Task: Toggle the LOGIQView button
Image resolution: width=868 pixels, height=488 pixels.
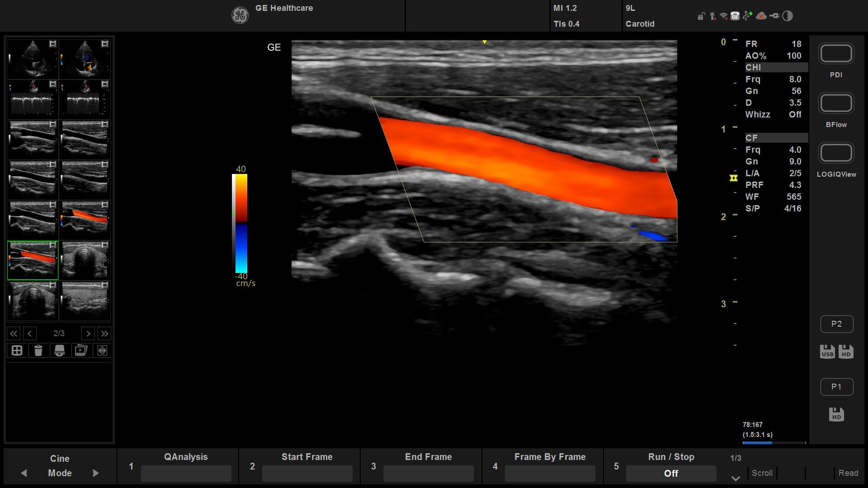Action: (836, 153)
